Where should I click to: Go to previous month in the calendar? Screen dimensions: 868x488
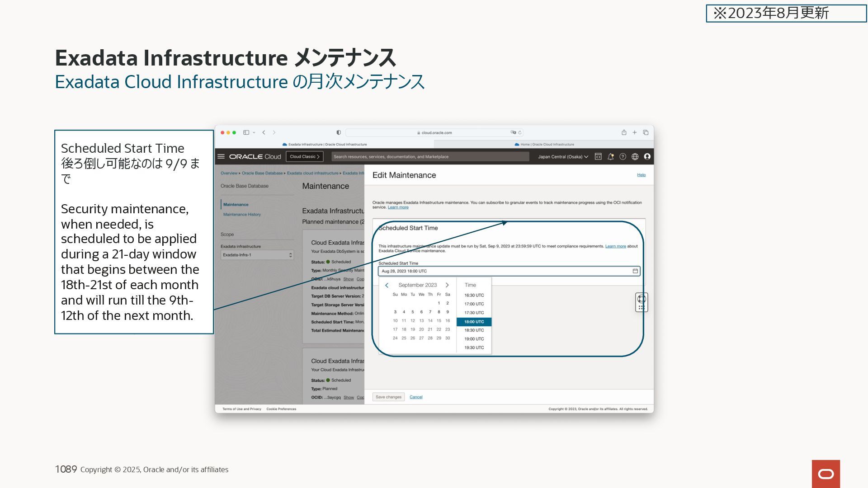click(387, 285)
